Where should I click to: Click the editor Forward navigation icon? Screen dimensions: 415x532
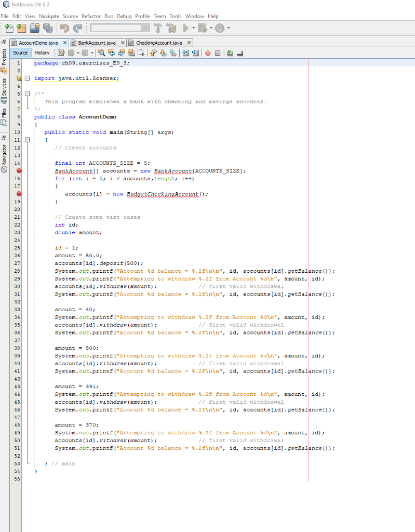tap(85, 53)
